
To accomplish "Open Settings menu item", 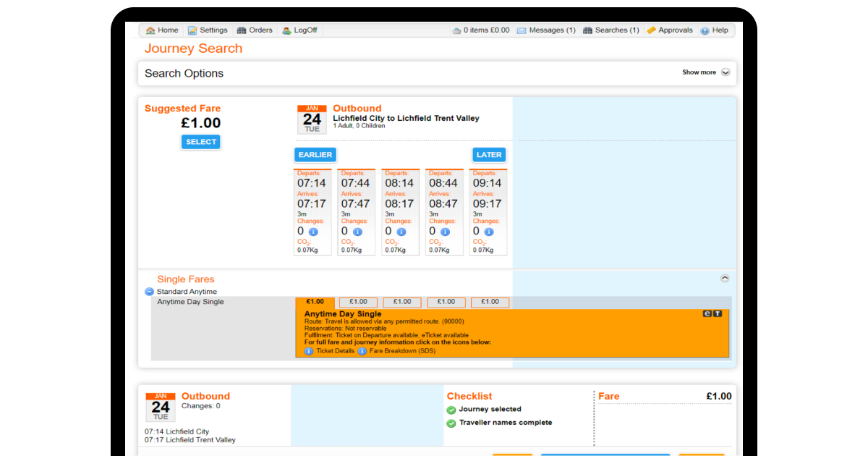I will [208, 30].
